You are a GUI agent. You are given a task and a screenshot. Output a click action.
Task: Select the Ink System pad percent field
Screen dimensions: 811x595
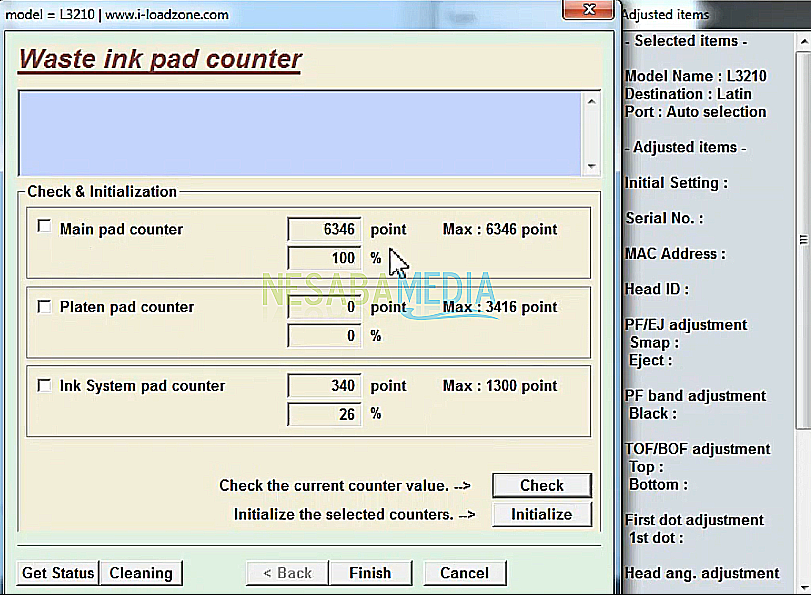coord(324,414)
